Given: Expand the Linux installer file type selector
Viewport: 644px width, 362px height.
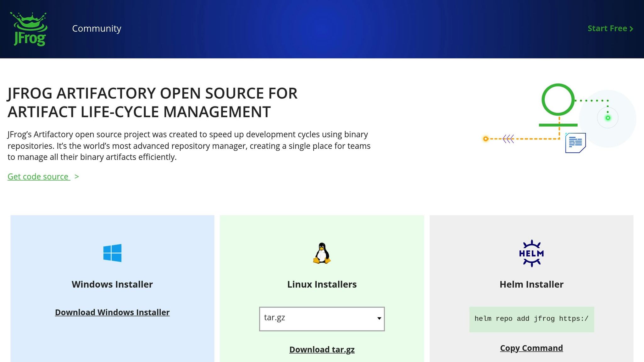Looking at the screenshot, I should [322, 318].
